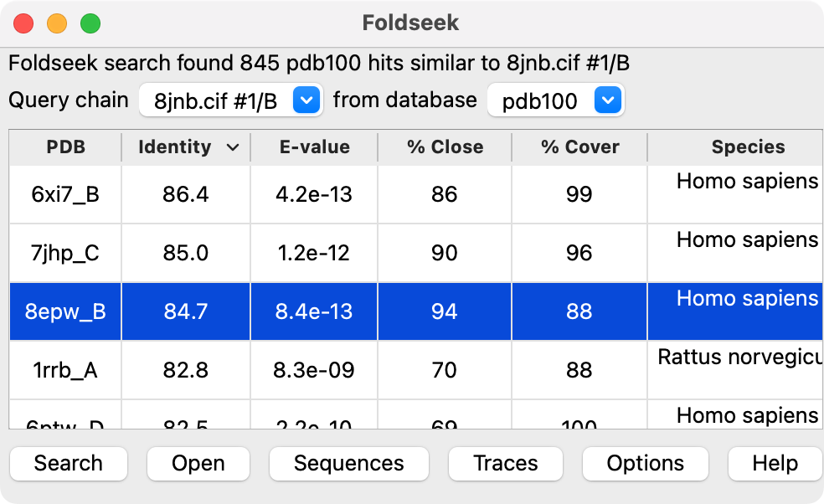Select the 1rrb_A hit row
Screen dimensions: 824x504
65,370
